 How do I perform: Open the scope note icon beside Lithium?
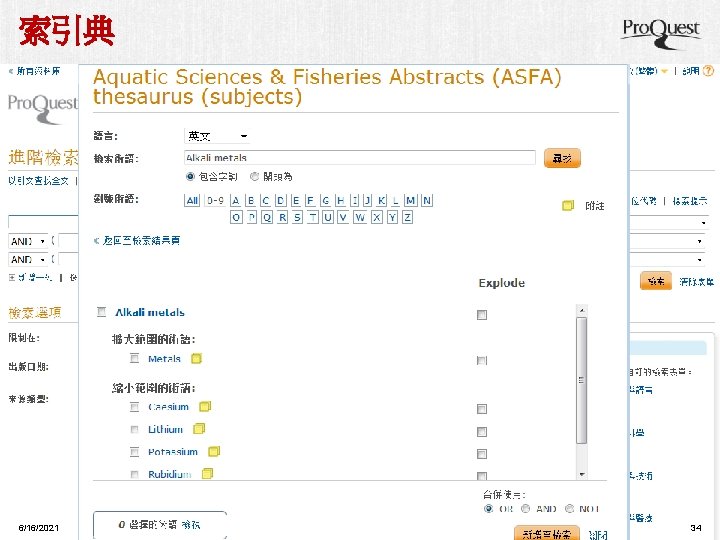tap(199, 429)
